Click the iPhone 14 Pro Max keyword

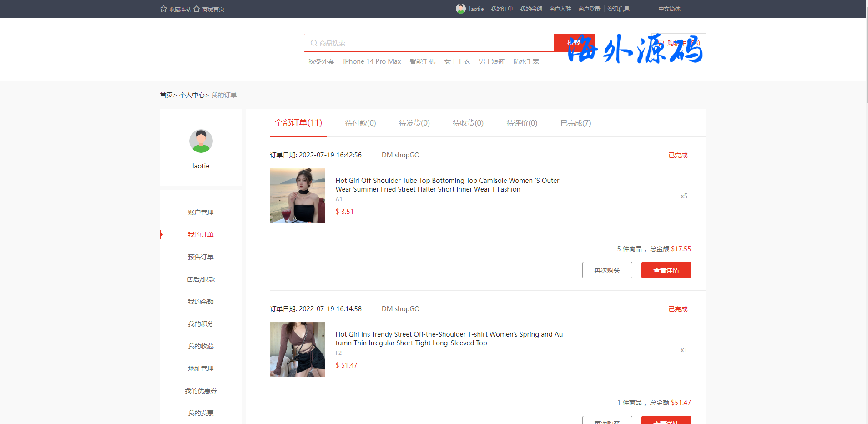372,61
